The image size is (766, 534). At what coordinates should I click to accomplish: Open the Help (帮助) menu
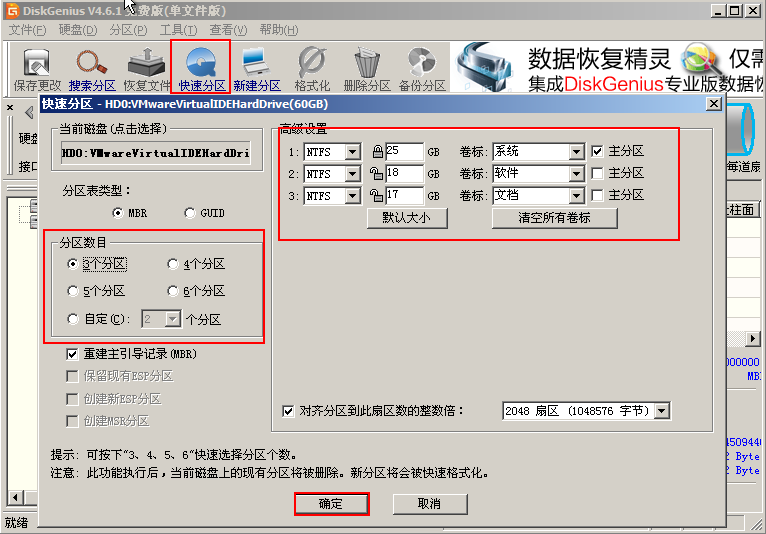coord(279,30)
